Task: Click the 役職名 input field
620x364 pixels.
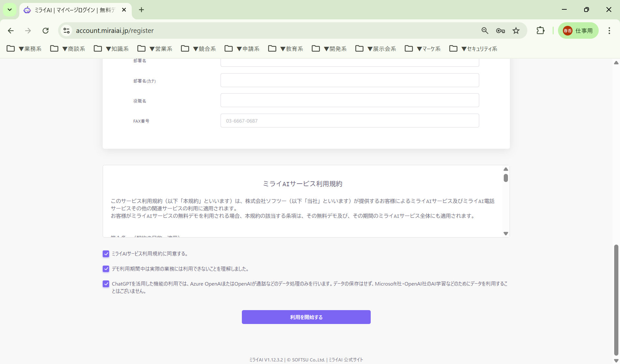Action: [x=350, y=100]
